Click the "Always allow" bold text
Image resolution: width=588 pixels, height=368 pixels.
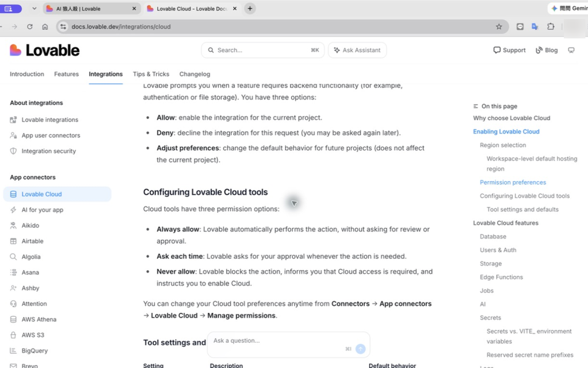(x=178, y=229)
